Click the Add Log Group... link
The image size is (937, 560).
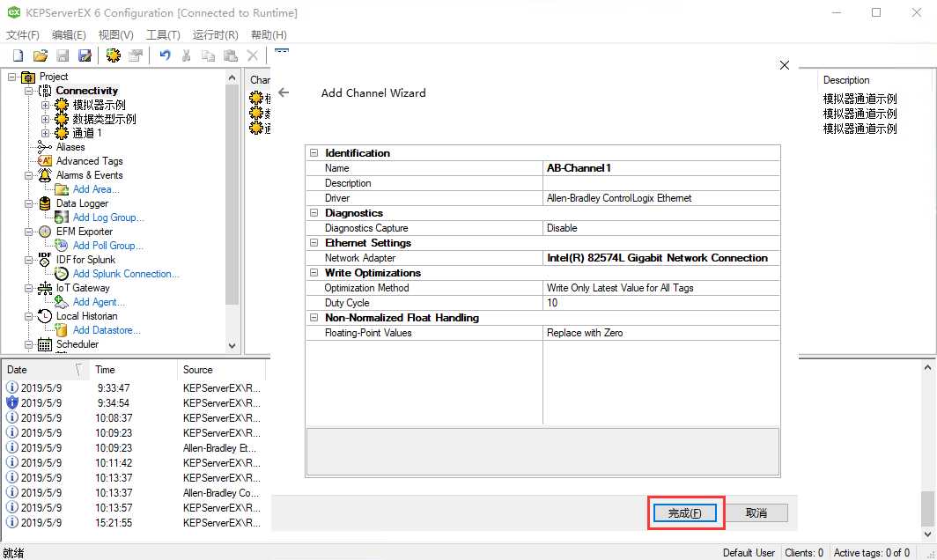coord(108,217)
